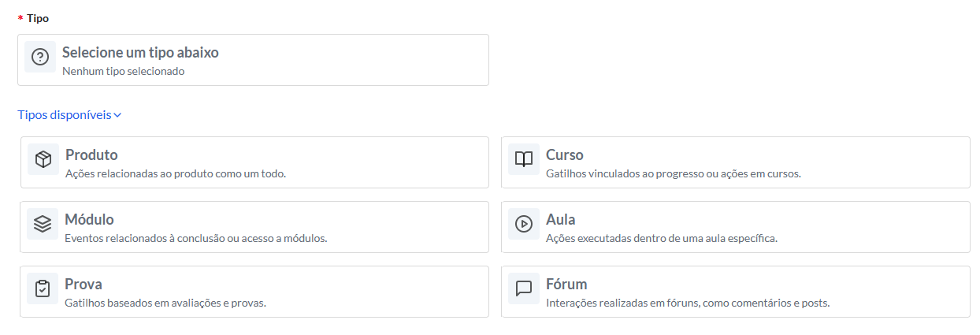Click the Produto box icon
980x335 pixels.
tap(43, 160)
